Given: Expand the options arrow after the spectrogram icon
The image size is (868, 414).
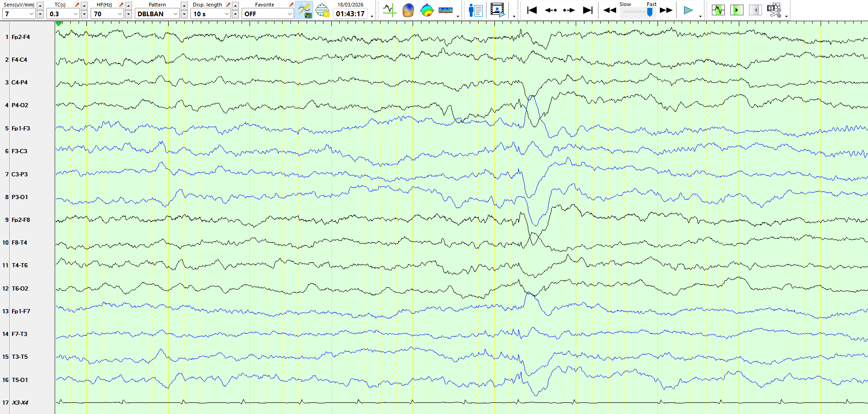Looking at the screenshot, I should click(x=458, y=16).
